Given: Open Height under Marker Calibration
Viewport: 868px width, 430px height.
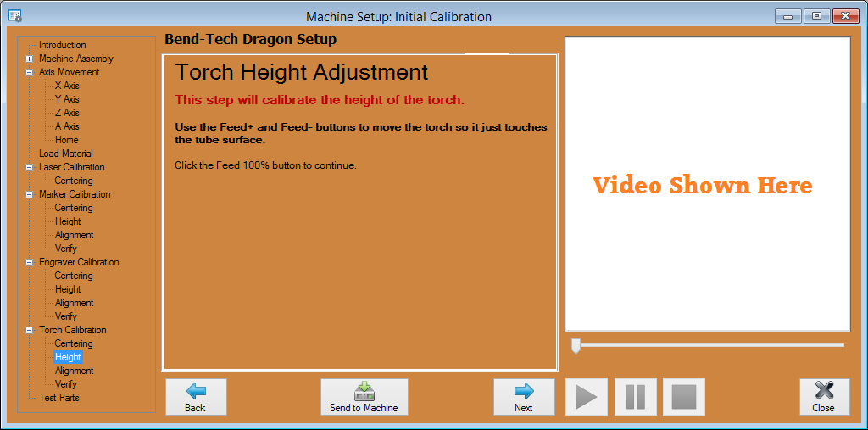Looking at the screenshot, I should (68, 221).
